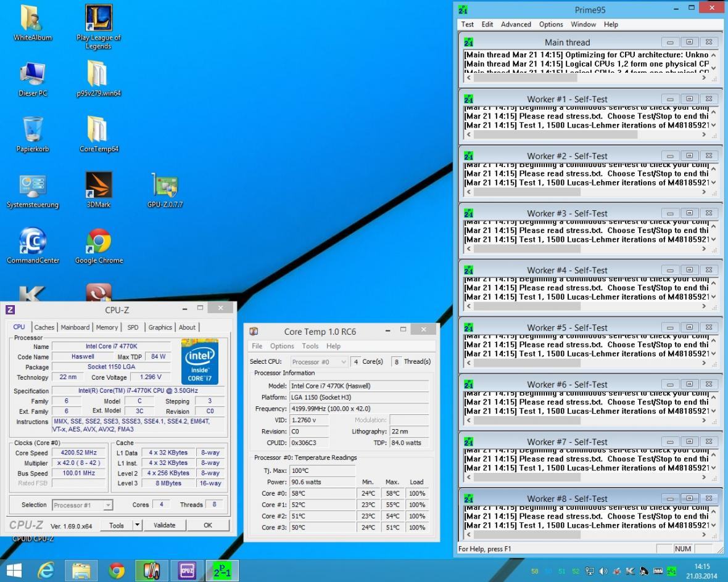Open the 3DMark desktop shortcut

(x=99, y=185)
